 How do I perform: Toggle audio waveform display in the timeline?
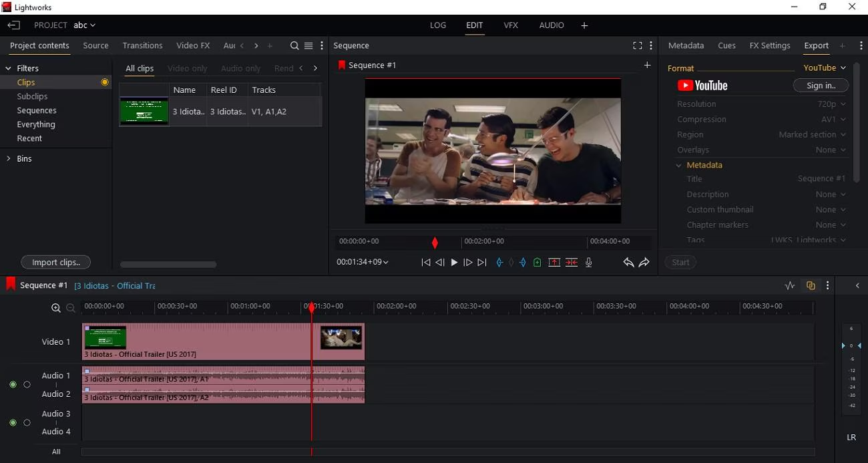click(x=790, y=285)
